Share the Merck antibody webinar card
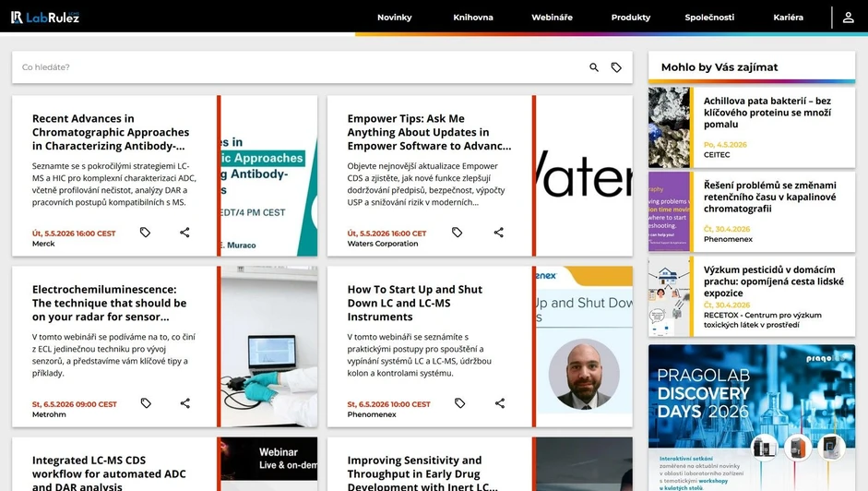Screen dimensions: 868x491 click(x=184, y=233)
